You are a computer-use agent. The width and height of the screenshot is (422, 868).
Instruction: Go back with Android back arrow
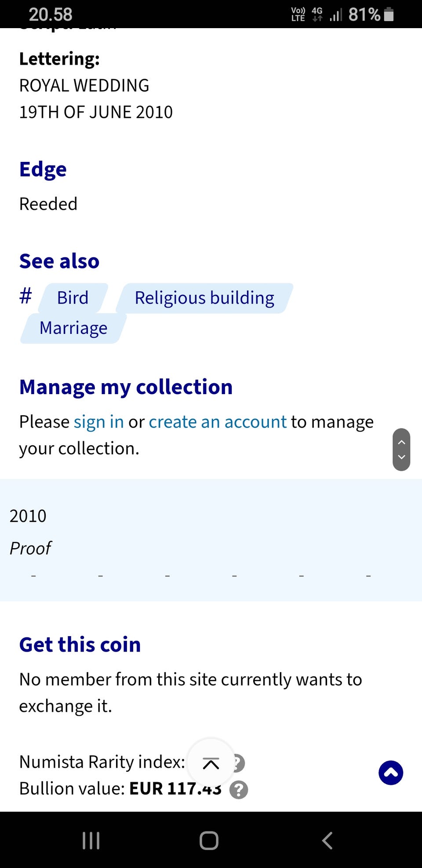(x=327, y=841)
